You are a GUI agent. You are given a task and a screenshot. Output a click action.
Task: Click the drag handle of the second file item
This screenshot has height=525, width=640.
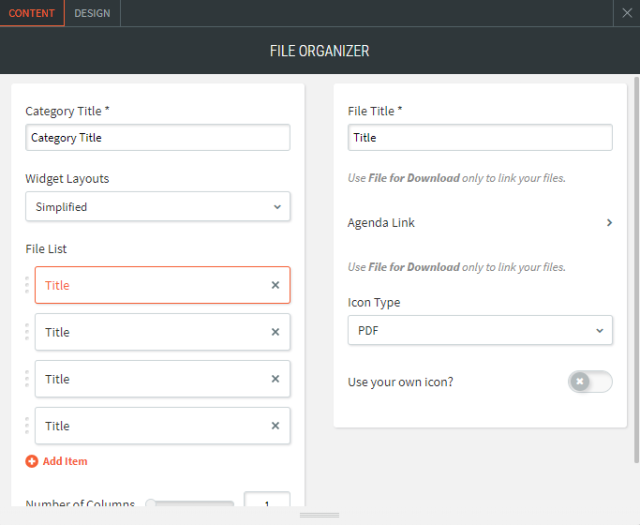tap(27, 332)
